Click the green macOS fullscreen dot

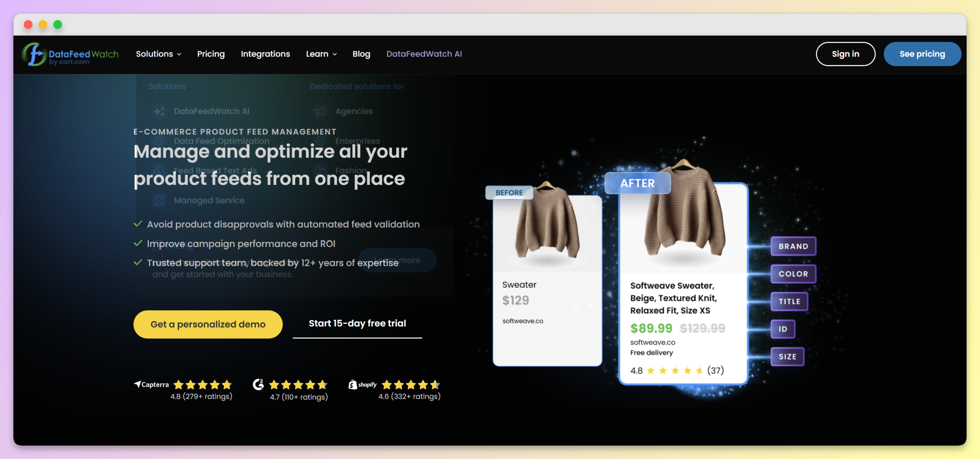(x=58, y=25)
